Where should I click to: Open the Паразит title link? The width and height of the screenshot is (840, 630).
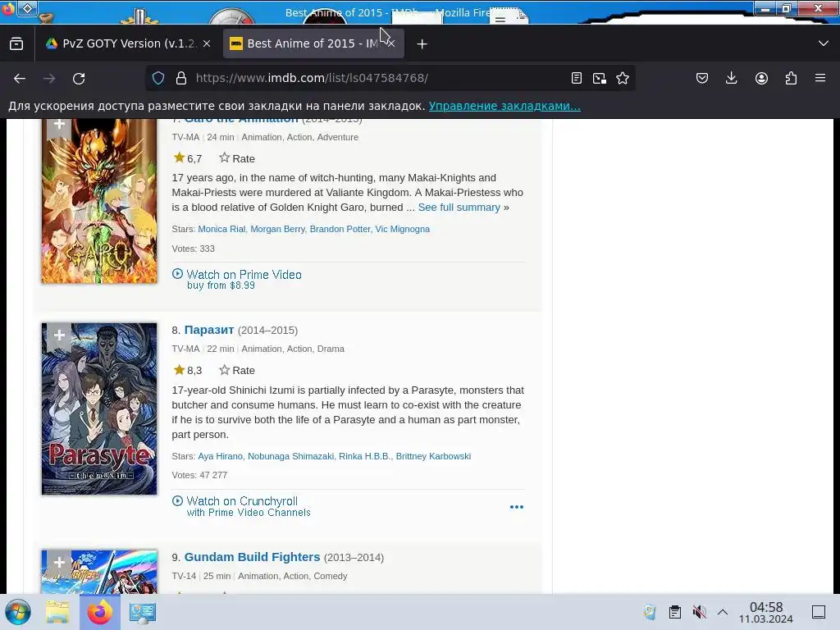pyautogui.click(x=209, y=330)
